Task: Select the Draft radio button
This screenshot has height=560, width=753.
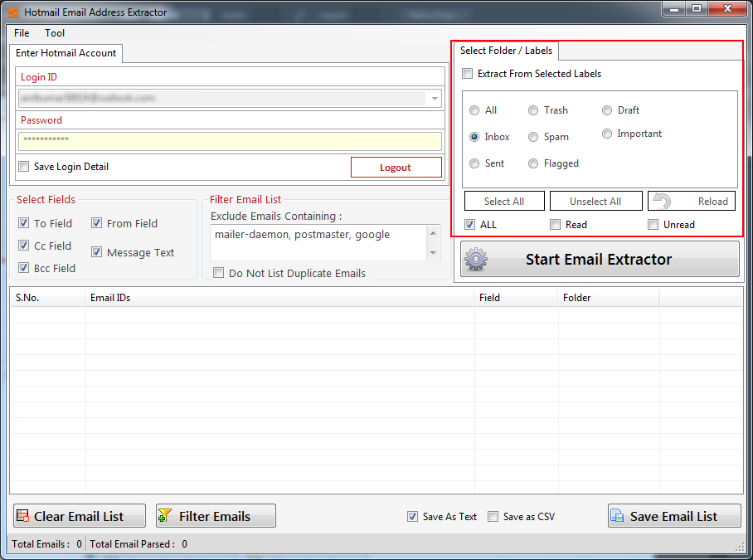Action: (x=607, y=110)
